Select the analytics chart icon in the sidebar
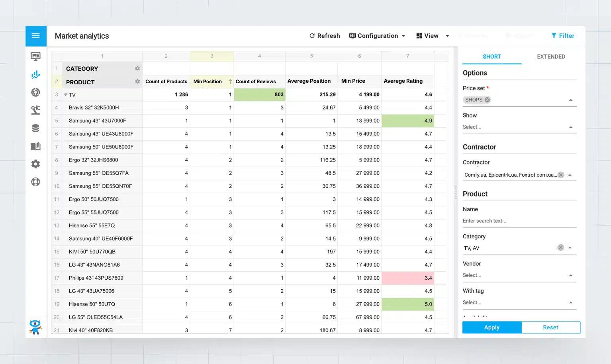This screenshot has height=364, width=611. 35,74
